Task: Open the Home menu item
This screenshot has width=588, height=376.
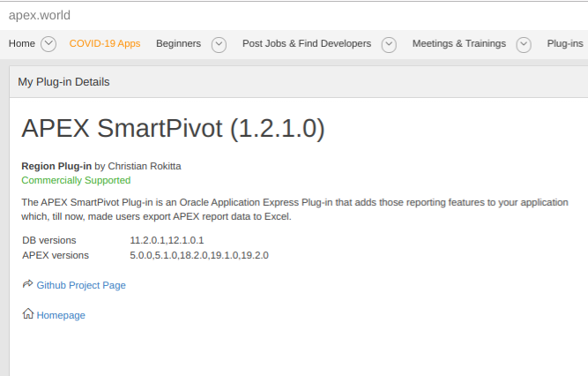Action: [22, 43]
